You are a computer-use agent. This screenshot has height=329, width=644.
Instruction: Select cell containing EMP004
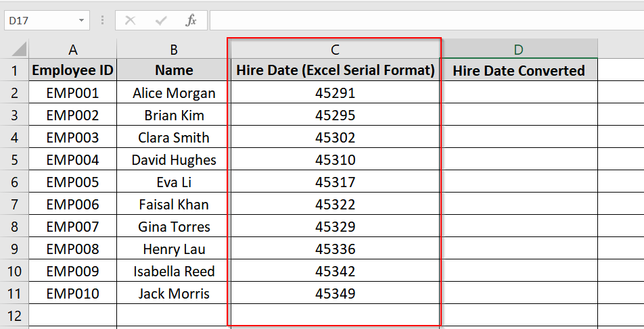[72, 159]
